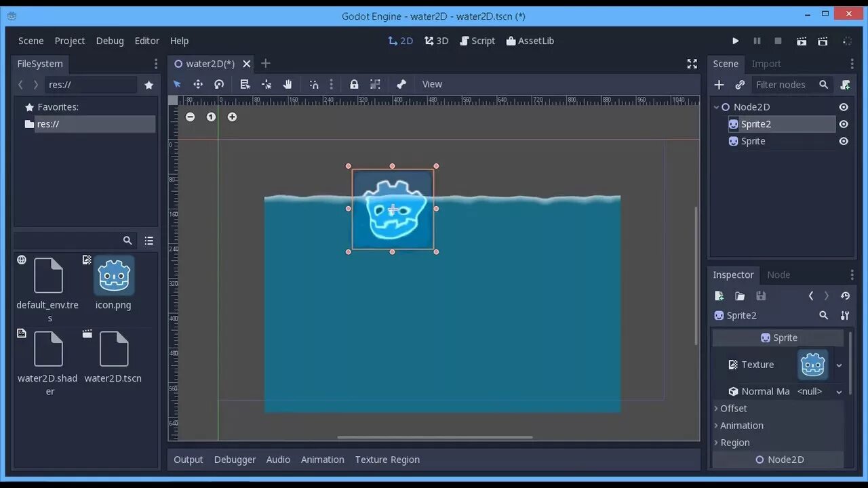
Task: Open the Normal Map null dropdown
Action: pos(820,391)
